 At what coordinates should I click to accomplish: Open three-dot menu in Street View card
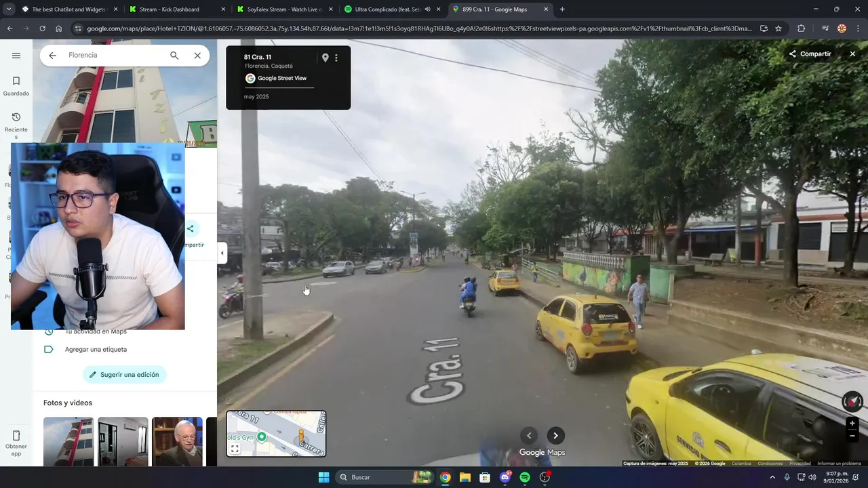click(336, 58)
